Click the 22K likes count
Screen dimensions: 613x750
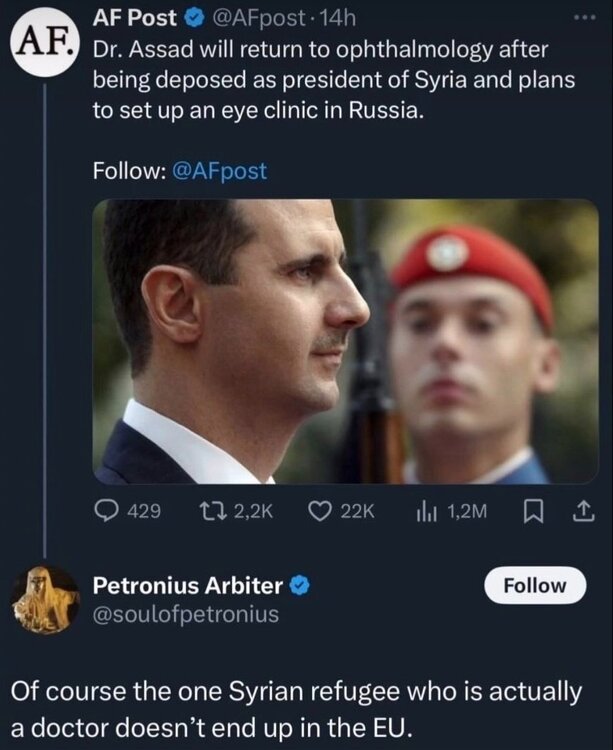[357, 511]
